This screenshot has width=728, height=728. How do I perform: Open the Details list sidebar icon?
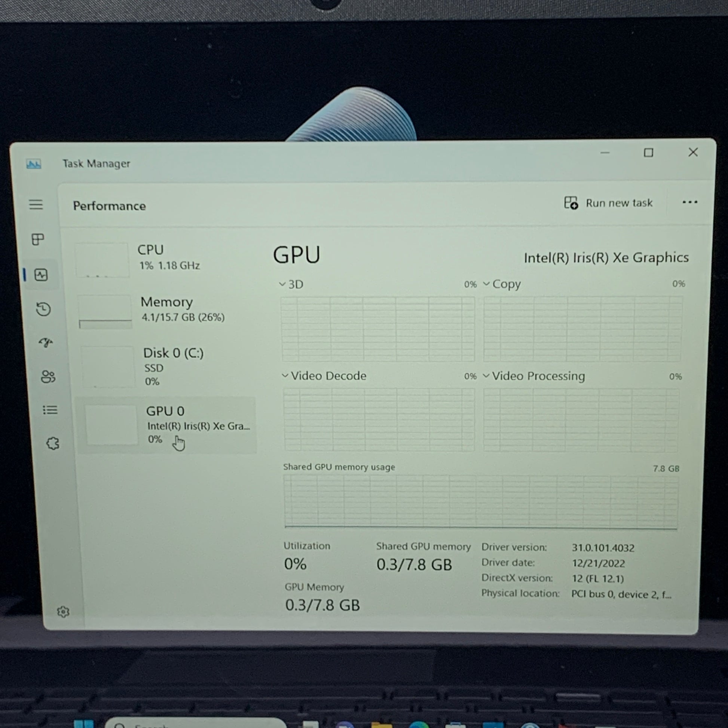coord(50,410)
